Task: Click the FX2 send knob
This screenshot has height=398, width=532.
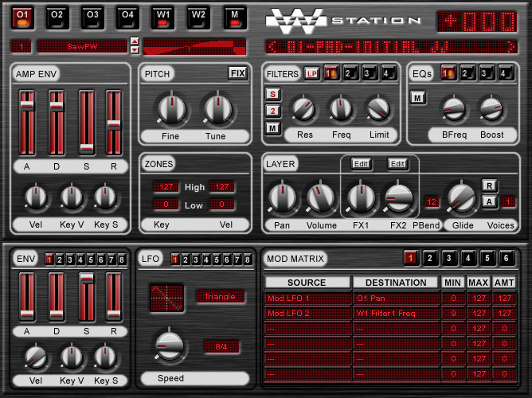Action: [x=399, y=197]
